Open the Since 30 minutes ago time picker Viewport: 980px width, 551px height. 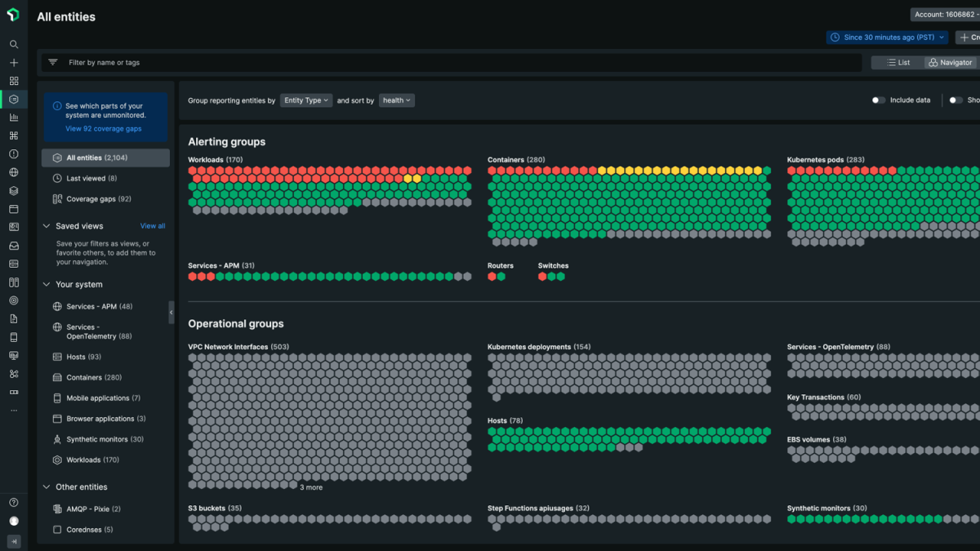pyautogui.click(x=887, y=38)
